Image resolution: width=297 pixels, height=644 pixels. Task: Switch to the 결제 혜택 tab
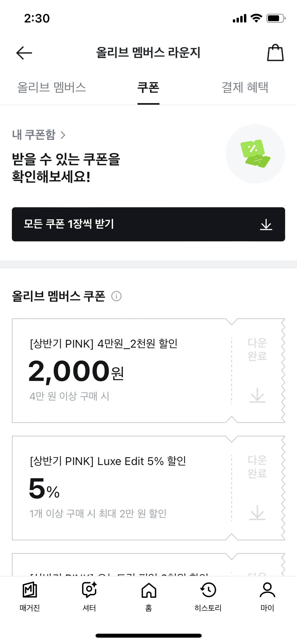(245, 88)
